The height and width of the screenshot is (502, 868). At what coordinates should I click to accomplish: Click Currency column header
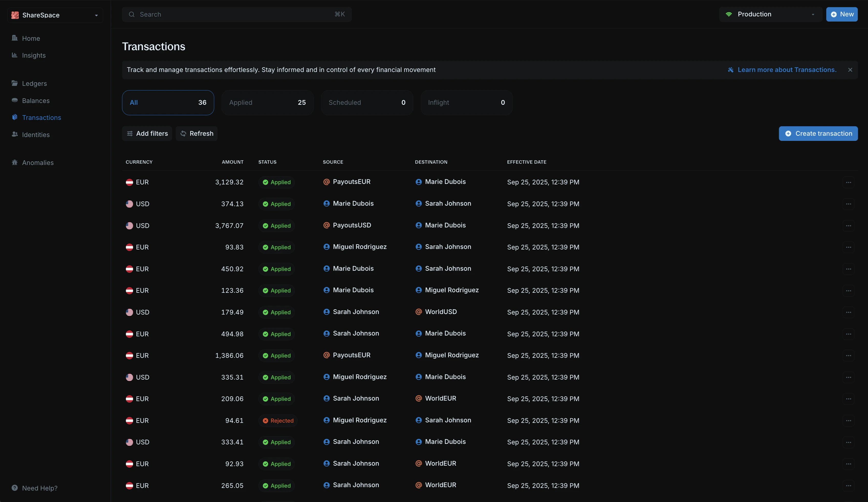coord(139,162)
